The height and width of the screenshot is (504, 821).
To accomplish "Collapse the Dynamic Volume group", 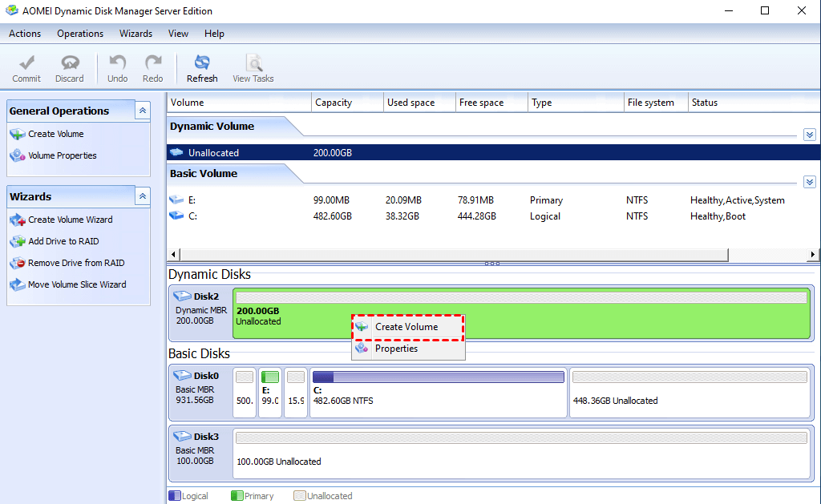I will [810, 135].
